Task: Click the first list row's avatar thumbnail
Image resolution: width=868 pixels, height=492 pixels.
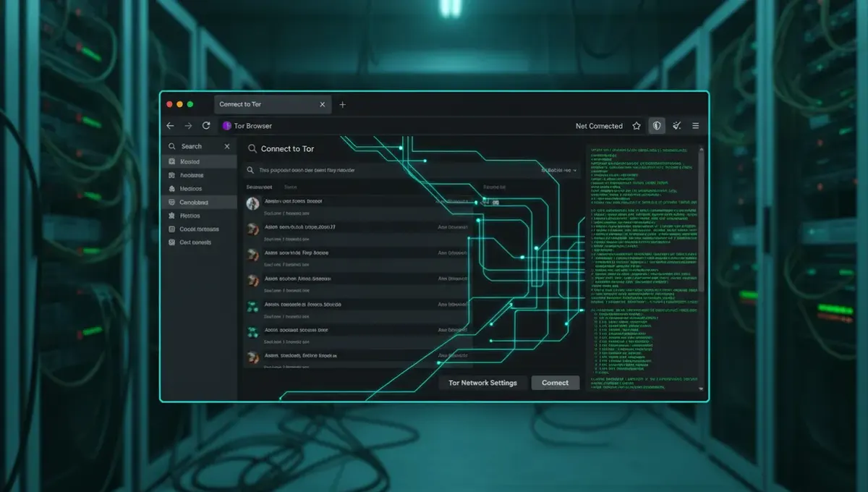Action: pos(252,204)
